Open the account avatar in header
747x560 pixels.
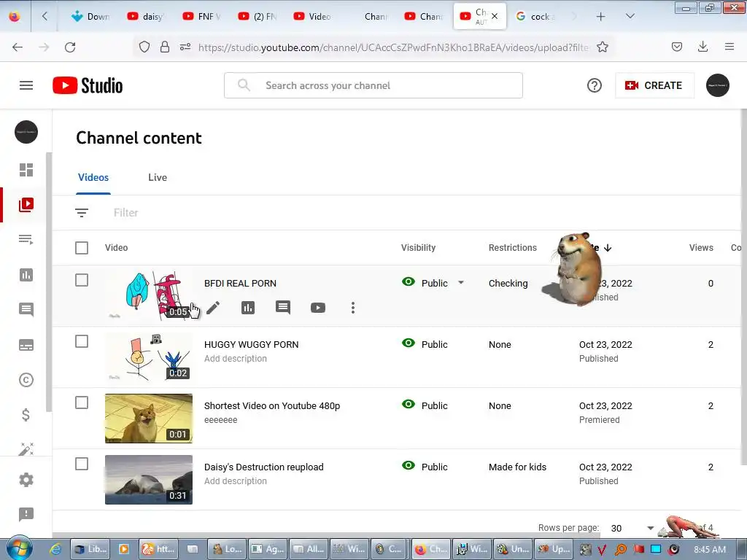(x=718, y=86)
